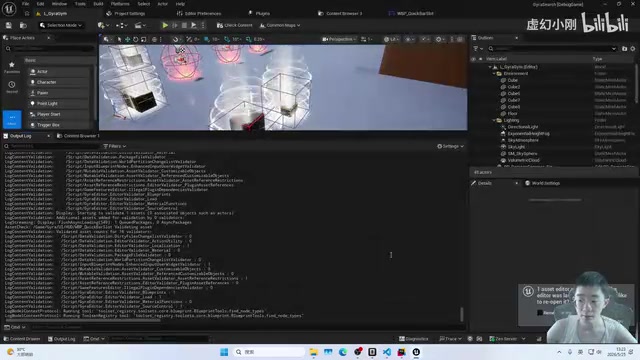The height and width of the screenshot is (360, 640).
Task: Toggle viewport surface snapping icon
Action: [189, 39]
